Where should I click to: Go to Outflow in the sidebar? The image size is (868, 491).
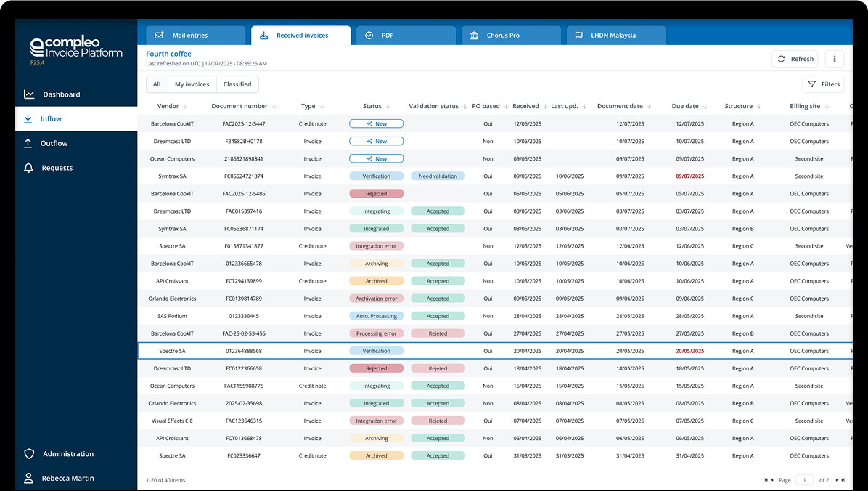tap(54, 143)
